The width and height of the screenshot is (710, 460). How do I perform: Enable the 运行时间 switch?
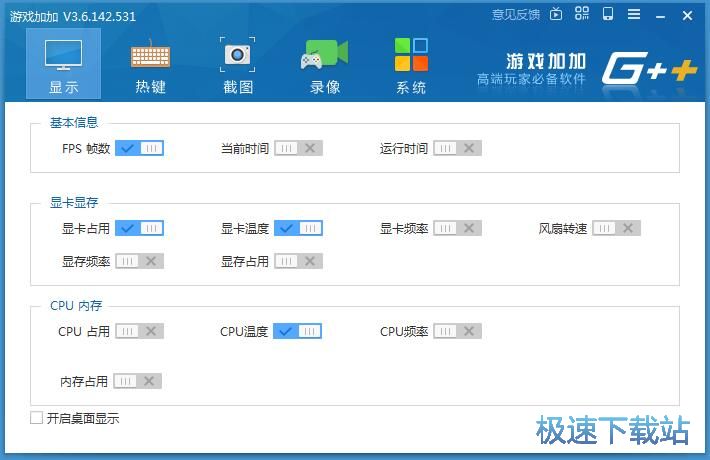[457, 148]
